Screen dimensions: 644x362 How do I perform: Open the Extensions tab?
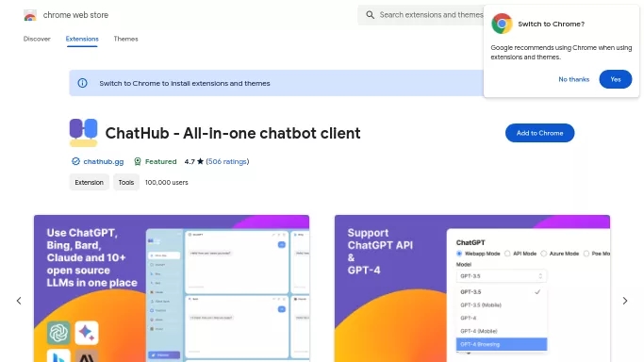[82, 39]
